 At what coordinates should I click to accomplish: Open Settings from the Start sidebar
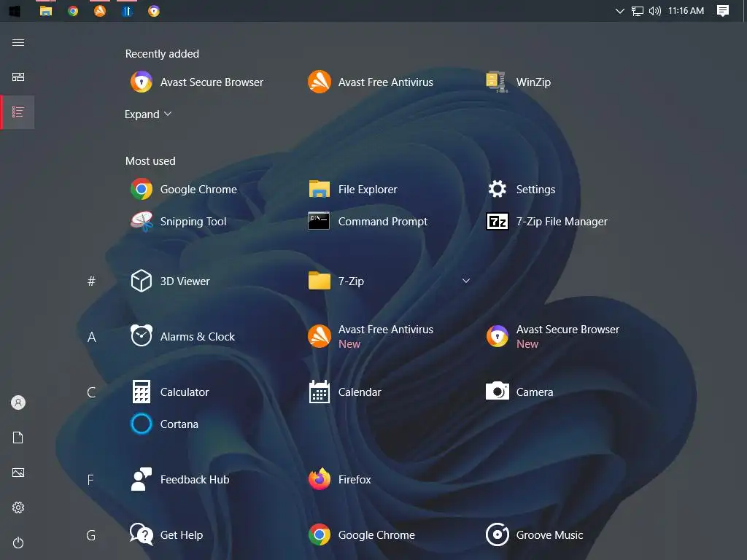pos(18,507)
